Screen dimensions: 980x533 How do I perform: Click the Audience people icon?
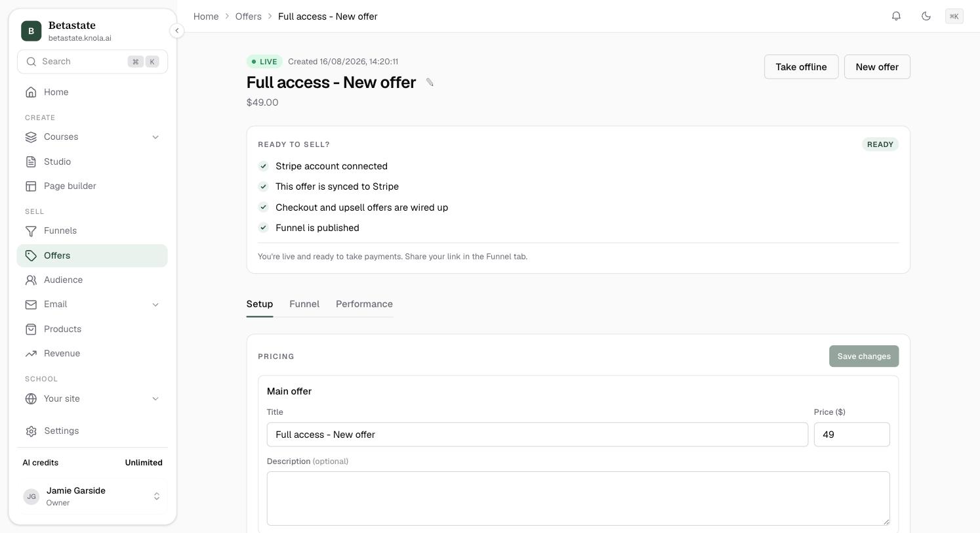click(31, 280)
